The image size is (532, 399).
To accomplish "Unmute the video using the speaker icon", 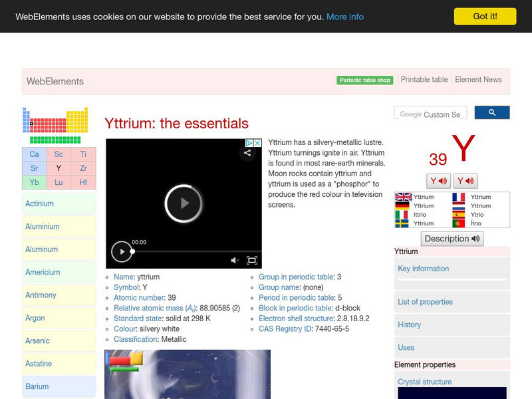I will point(235,260).
